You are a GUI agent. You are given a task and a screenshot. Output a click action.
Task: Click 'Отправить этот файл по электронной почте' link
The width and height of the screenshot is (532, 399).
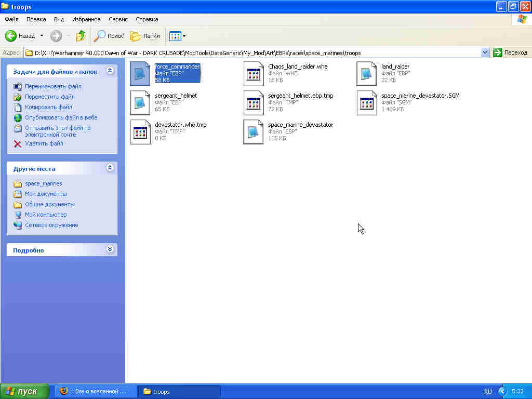(58, 131)
